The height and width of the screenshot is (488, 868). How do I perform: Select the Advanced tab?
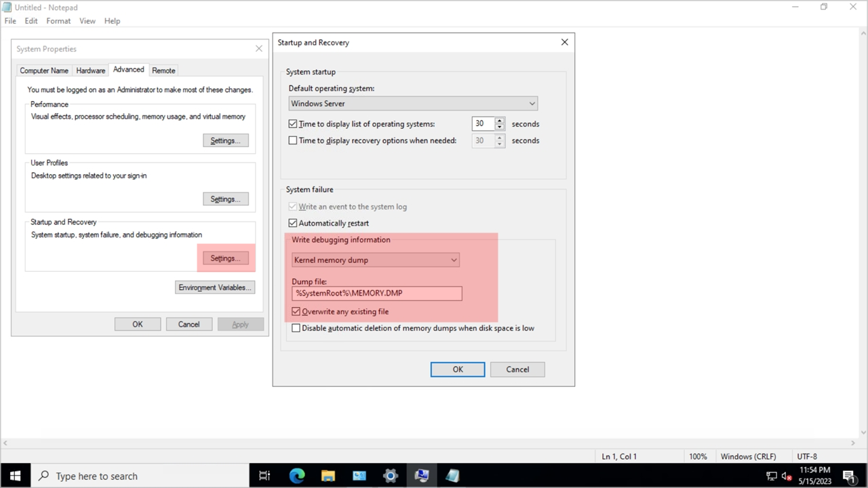[x=129, y=69]
